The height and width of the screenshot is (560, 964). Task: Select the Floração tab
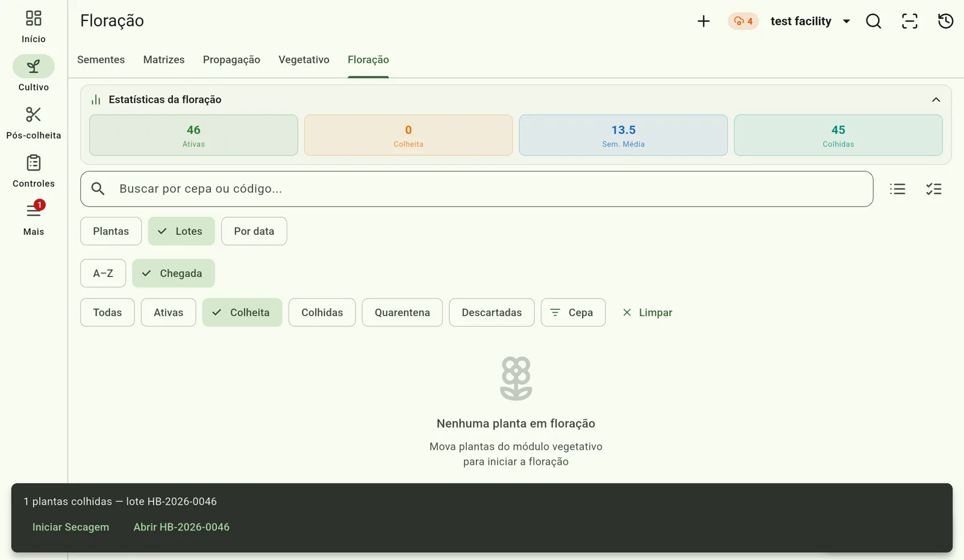tap(368, 60)
